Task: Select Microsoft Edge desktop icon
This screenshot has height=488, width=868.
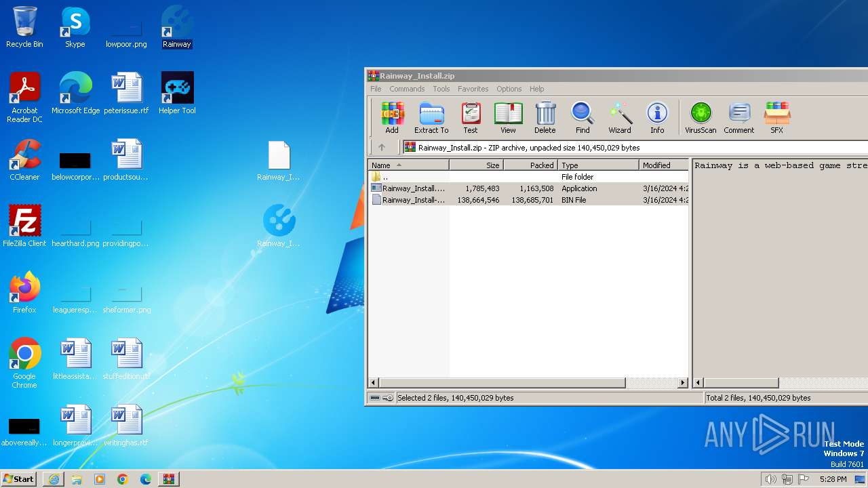Action: pos(75,94)
